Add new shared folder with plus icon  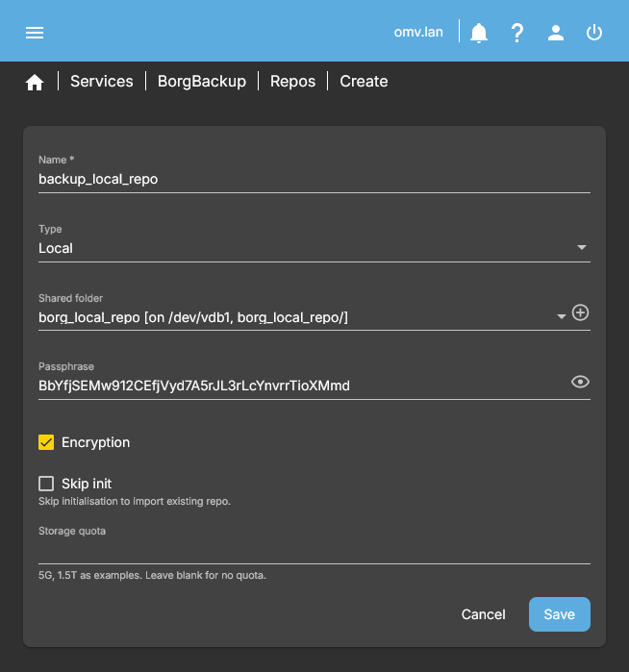[580, 312]
